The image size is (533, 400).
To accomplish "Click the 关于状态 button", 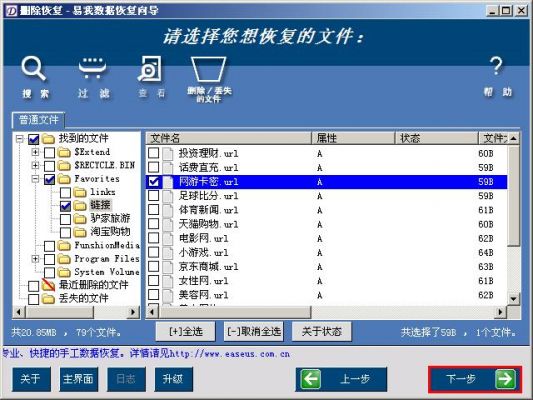I will (x=322, y=331).
